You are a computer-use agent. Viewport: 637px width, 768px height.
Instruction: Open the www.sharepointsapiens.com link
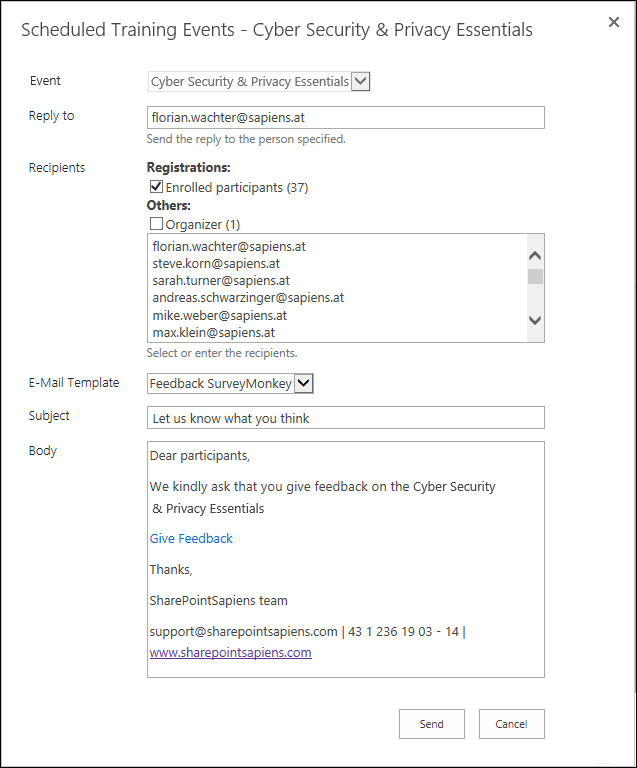point(230,652)
